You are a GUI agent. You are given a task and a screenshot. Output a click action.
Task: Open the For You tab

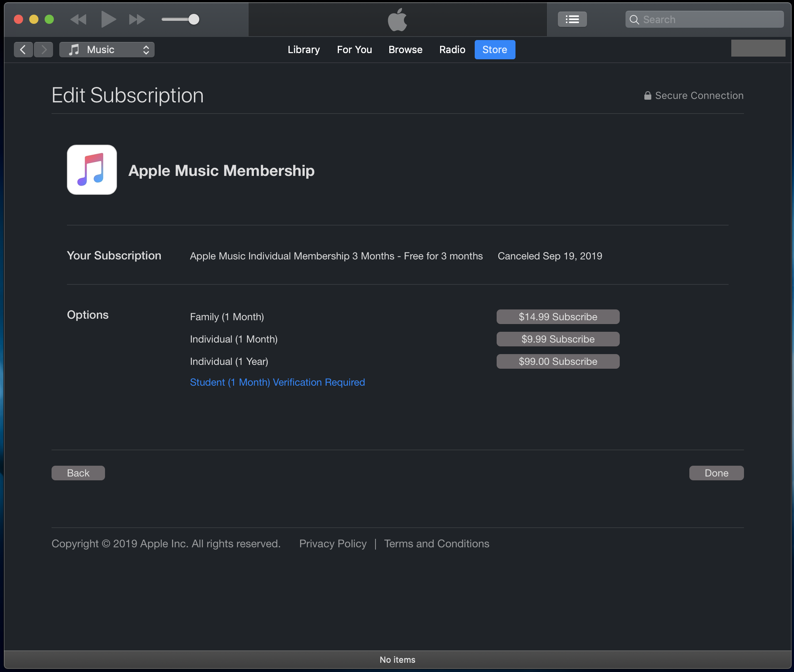click(x=354, y=50)
